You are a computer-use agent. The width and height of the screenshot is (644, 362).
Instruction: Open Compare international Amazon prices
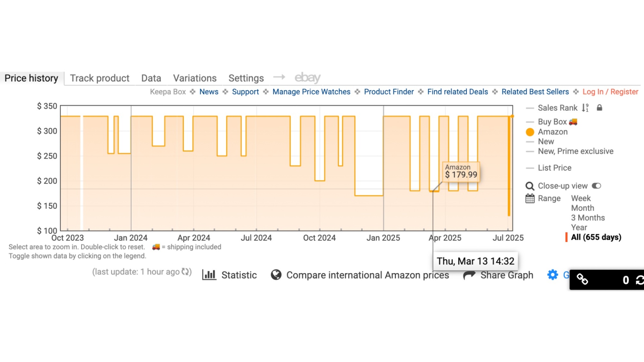(x=367, y=275)
